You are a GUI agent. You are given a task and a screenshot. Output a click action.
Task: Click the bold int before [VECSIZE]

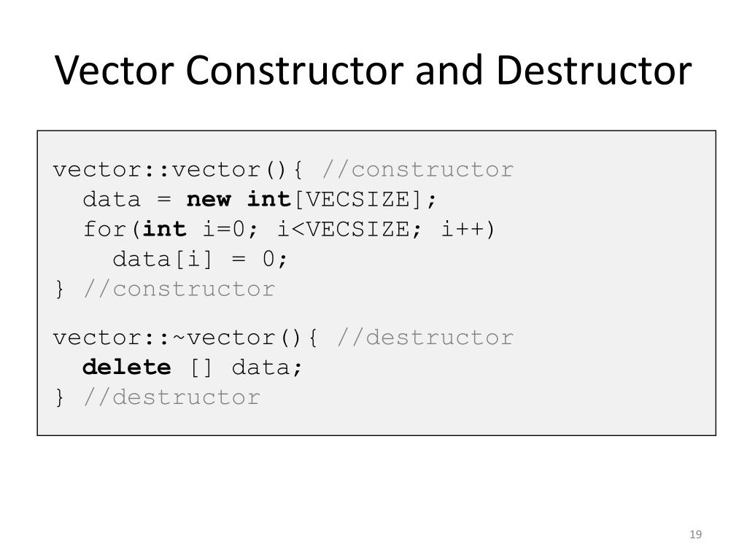point(268,199)
